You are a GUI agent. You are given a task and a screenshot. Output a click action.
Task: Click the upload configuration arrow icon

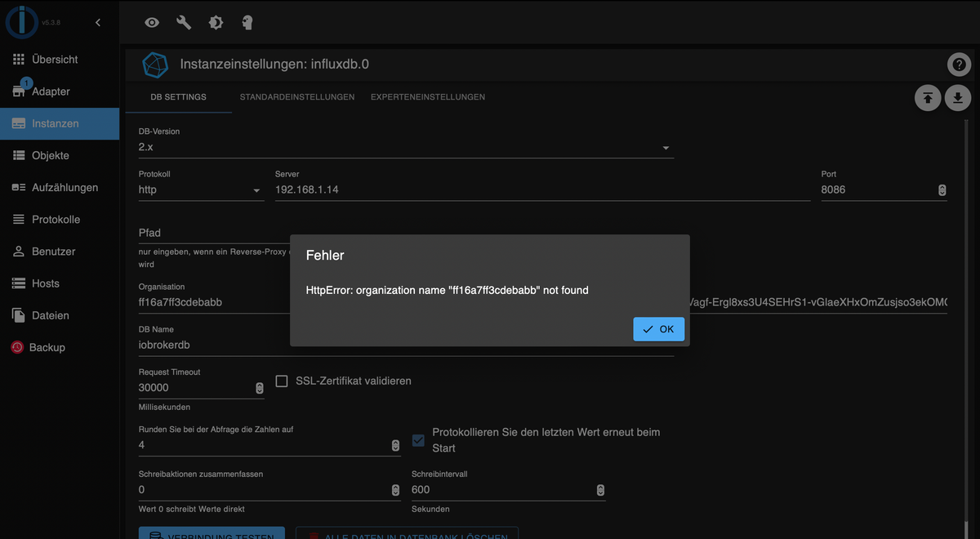927,98
